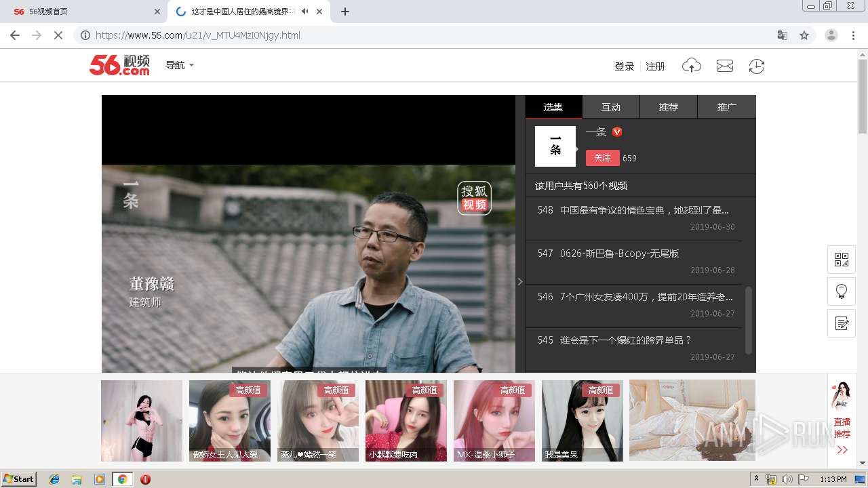Click the Chrome taskbar button

point(122,479)
